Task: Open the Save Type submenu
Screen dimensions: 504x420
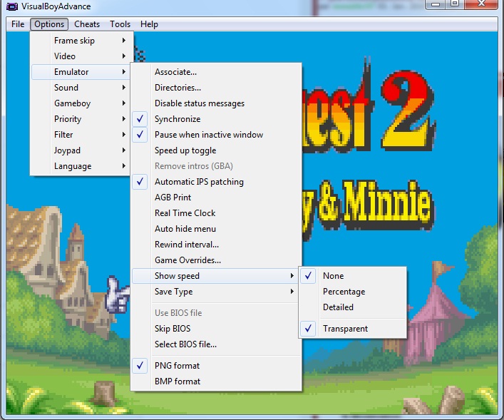Action: tap(216, 292)
